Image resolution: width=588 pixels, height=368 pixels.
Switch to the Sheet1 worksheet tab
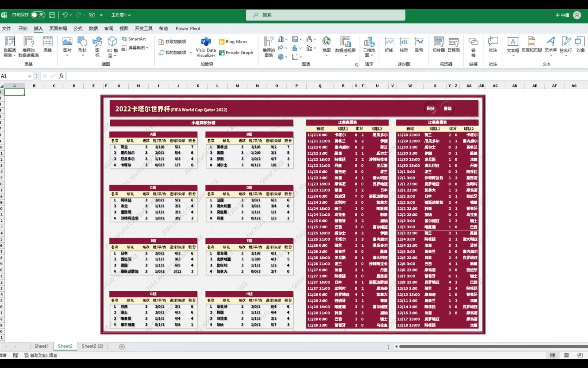[42, 346]
